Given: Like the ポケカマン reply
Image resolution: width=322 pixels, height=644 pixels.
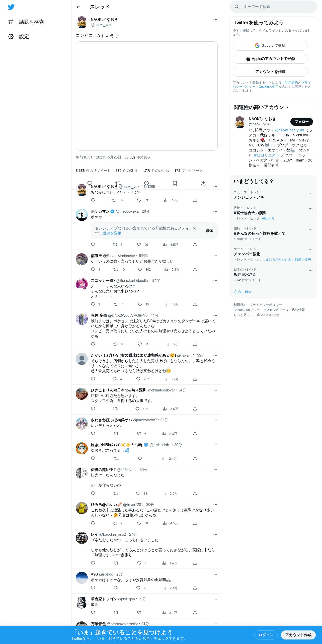Looking at the screenshot, I should (x=139, y=245).
